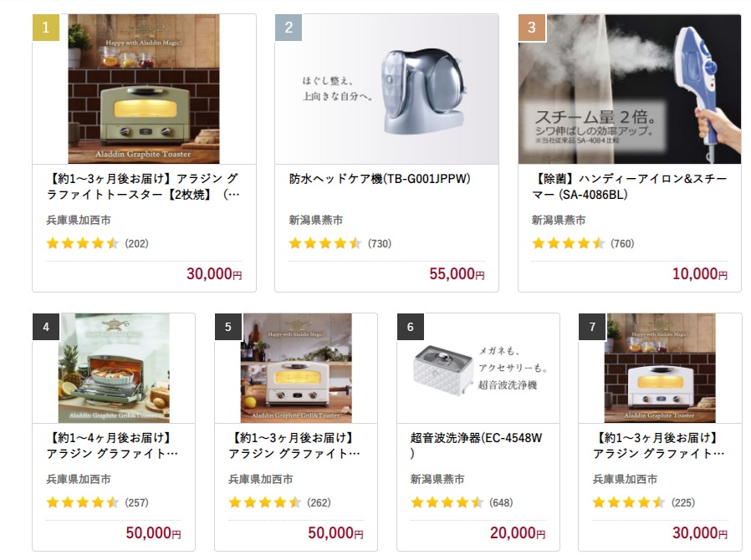Open the rank 4 grill toaster image
Screen dimensions: 751x560
click(x=114, y=368)
